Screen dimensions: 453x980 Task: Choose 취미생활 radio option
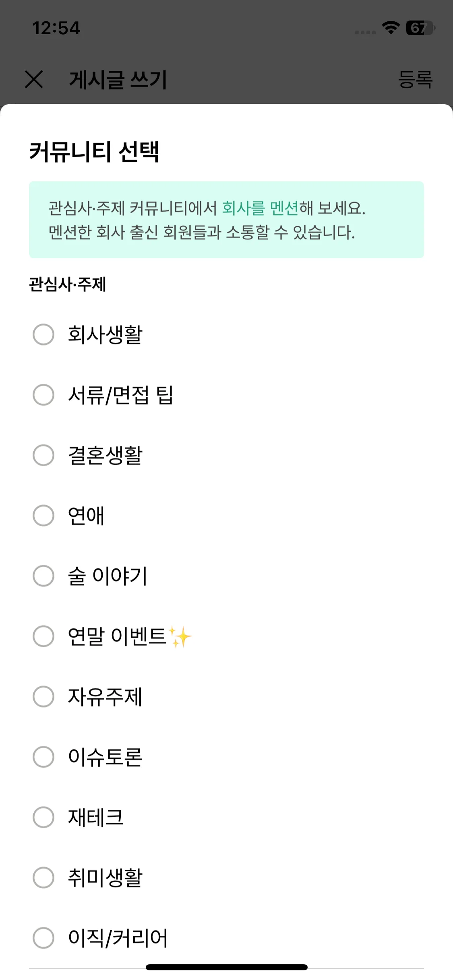[43, 877]
